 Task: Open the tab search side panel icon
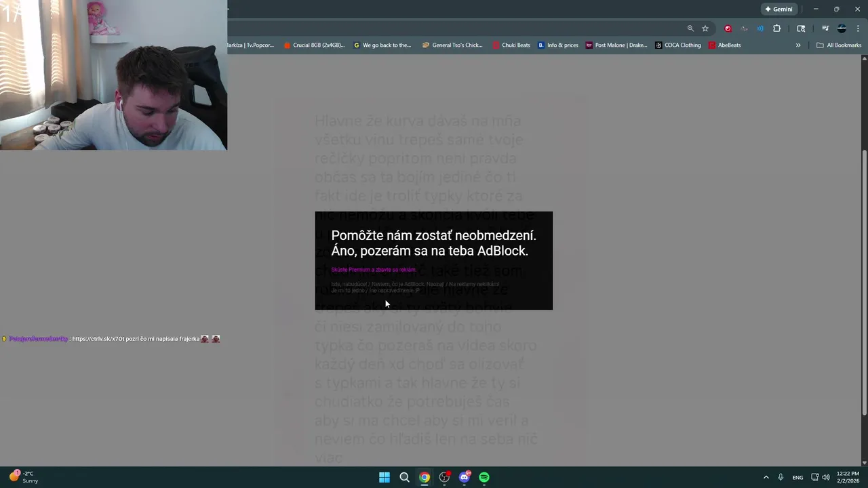[801, 28]
